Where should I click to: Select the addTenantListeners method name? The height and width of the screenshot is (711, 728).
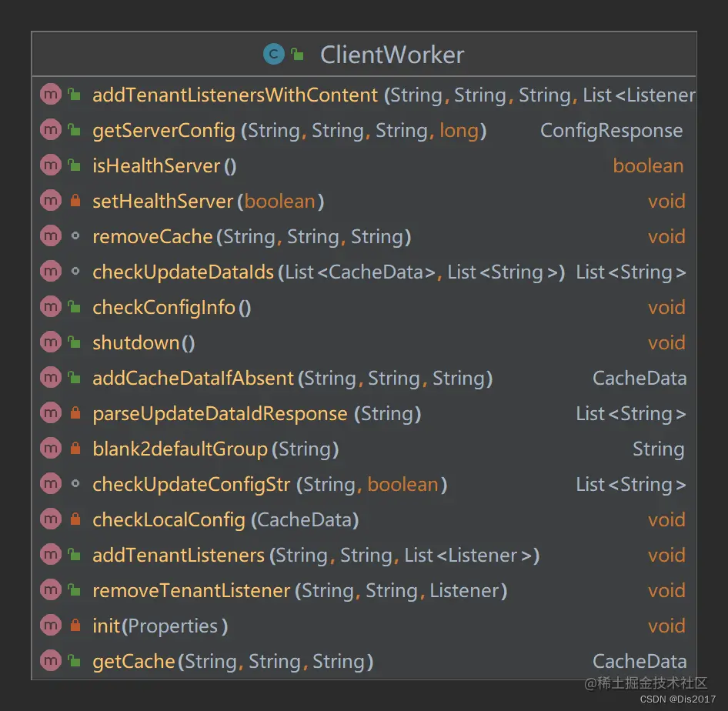(179, 555)
